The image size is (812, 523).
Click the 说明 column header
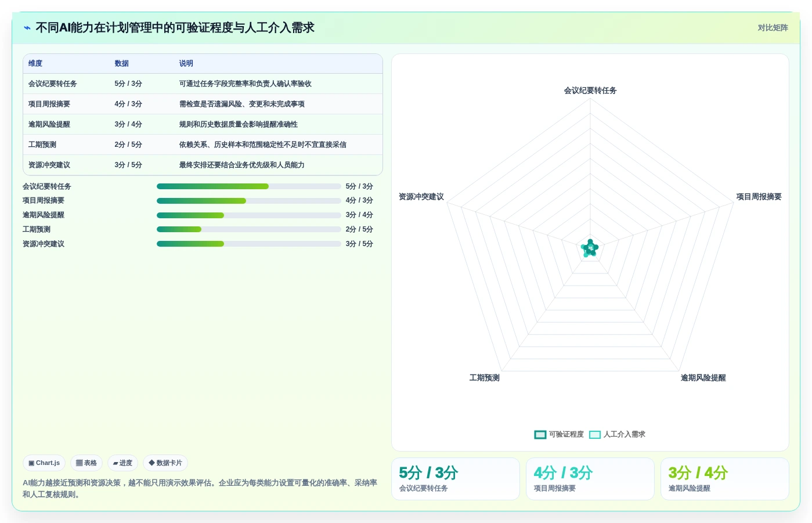coord(186,63)
